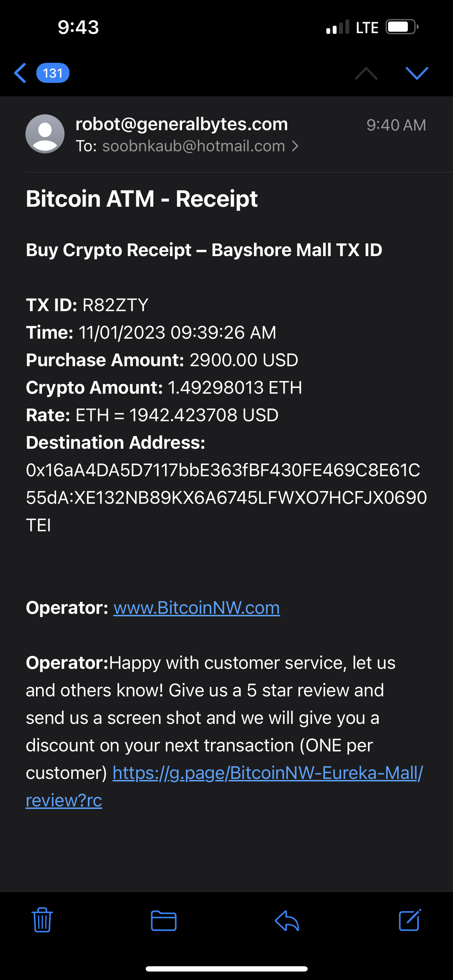Tap recipient soobnkaub@hotmail.com

pos(193,146)
